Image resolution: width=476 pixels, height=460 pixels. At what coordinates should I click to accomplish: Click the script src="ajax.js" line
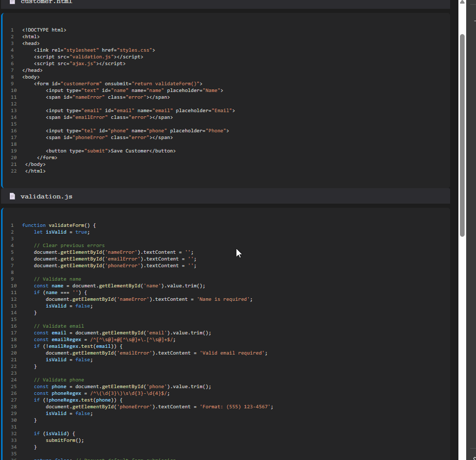[x=80, y=64]
